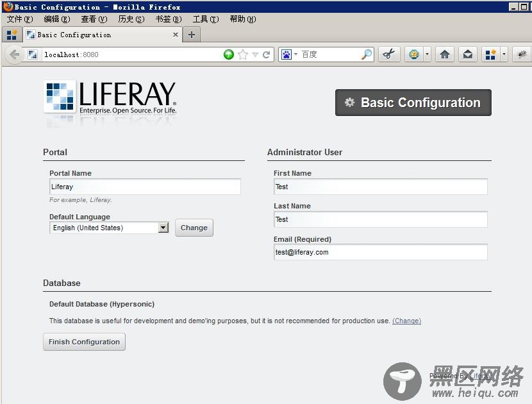
Task: Open the Default Language dropdown
Action: coord(109,228)
